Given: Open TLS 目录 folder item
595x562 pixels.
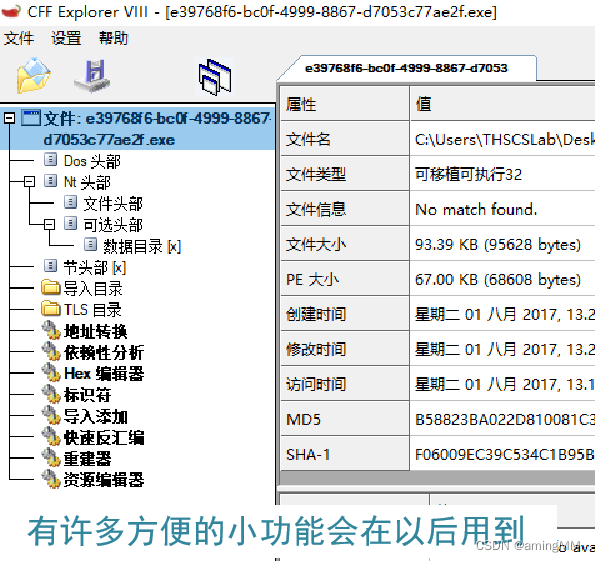Looking at the screenshot, I should pos(93,310).
